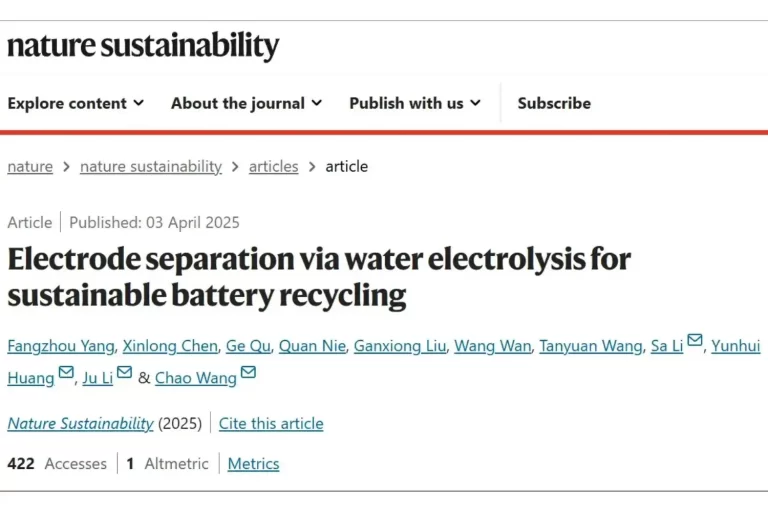
Task: Click the nature sustainability journal logo
Action: pyautogui.click(x=143, y=46)
